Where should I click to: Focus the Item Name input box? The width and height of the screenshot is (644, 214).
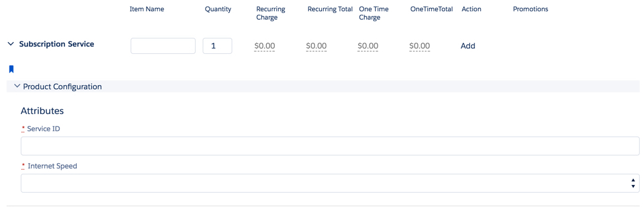point(163,46)
